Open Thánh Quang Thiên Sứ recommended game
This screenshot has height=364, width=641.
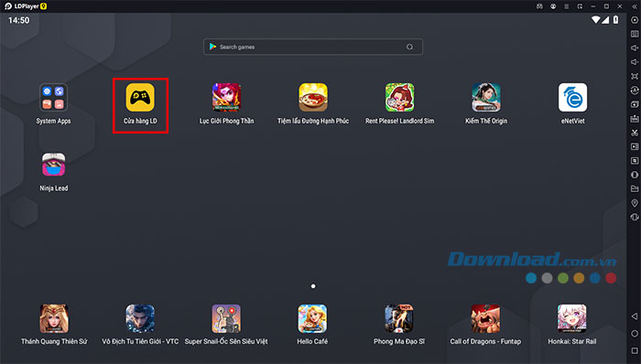(54, 318)
